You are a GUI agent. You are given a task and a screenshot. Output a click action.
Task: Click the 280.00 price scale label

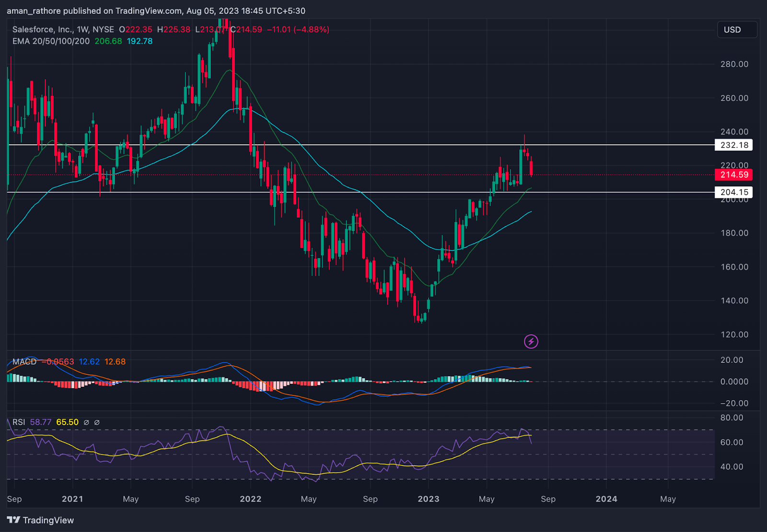[x=734, y=64]
